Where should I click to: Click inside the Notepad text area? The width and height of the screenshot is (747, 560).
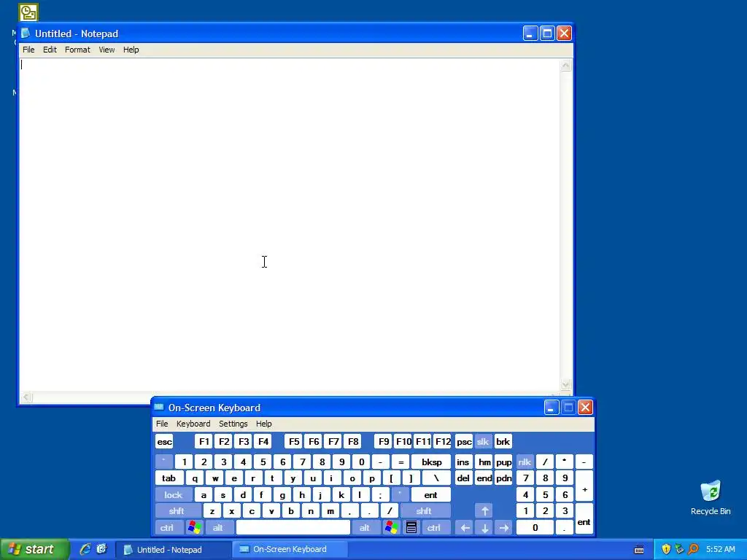(290, 224)
